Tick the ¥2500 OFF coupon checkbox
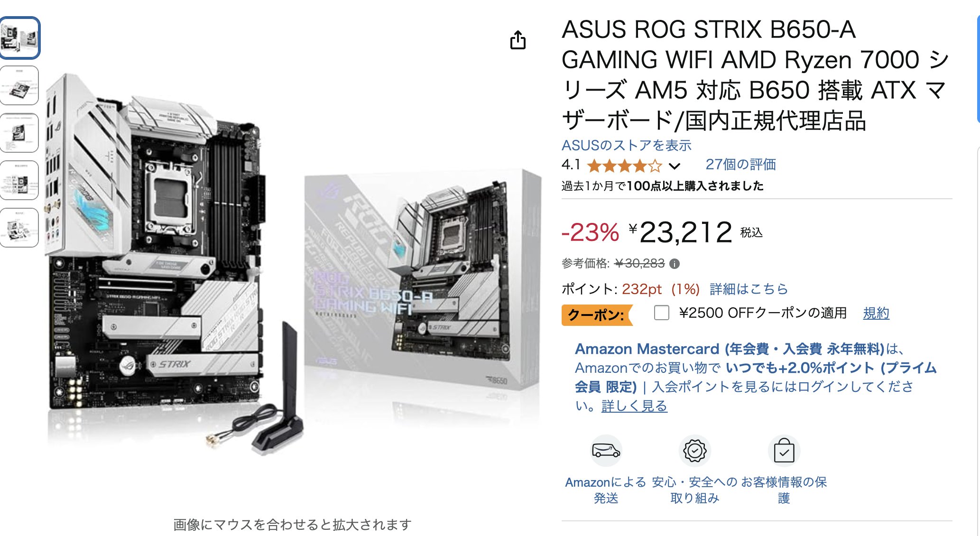The width and height of the screenshot is (980, 536). click(661, 313)
